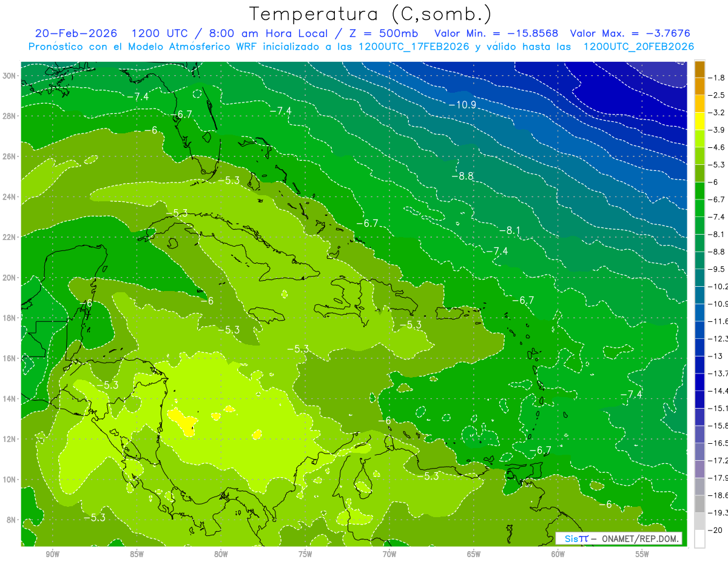Click the title 'Temperatura (C,somb.)'
The width and height of the screenshot is (728, 562).
point(371,15)
